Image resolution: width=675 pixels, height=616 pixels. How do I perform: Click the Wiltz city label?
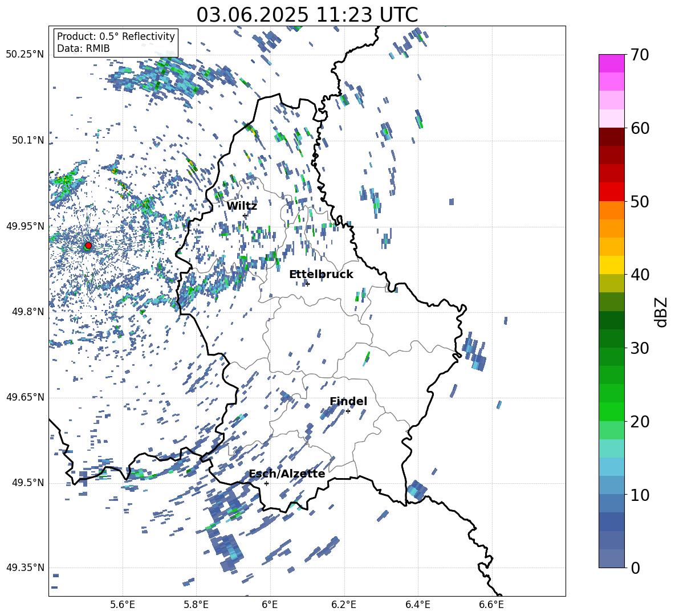(242, 206)
